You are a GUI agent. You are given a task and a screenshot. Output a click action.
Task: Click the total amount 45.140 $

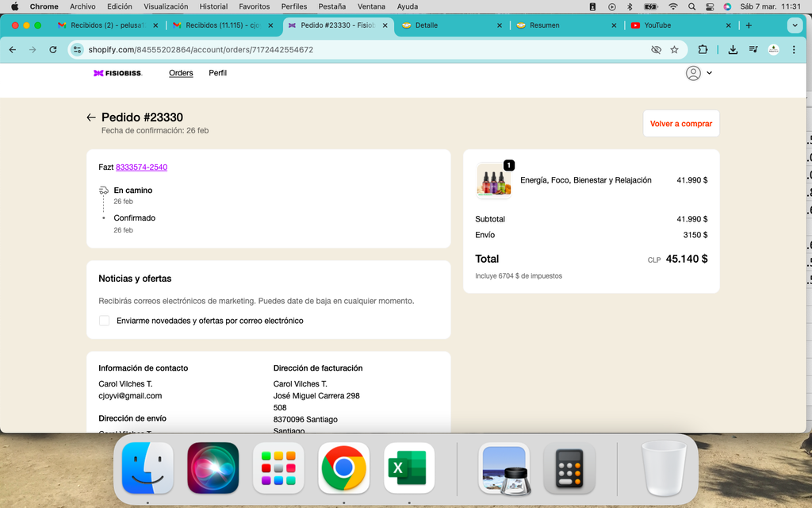pyautogui.click(x=687, y=260)
